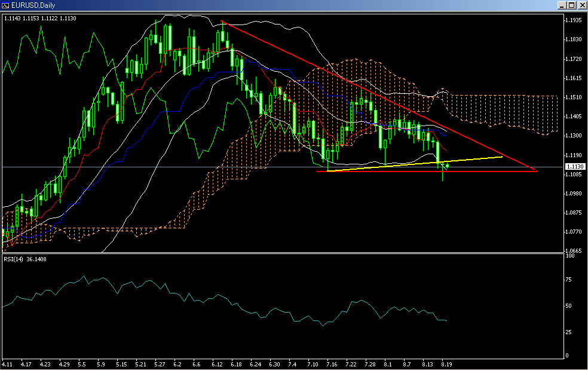This screenshot has width=588, height=370.
Task: Click the 8.1 date label
Action: click(388, 365)
